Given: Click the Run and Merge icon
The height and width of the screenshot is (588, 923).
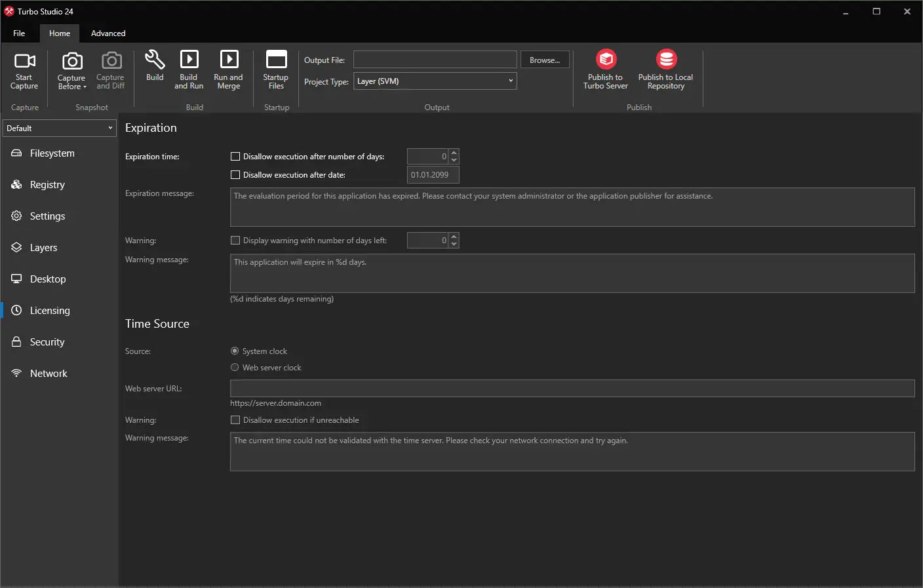Looking at the screenshot, I should tap(229, 59).
